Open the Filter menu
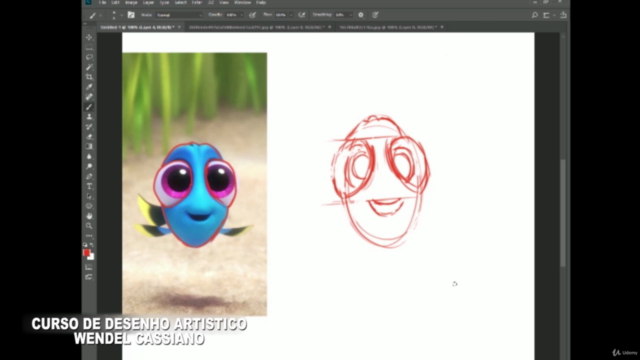The image size is (640, 360). [x=197, y=2]
